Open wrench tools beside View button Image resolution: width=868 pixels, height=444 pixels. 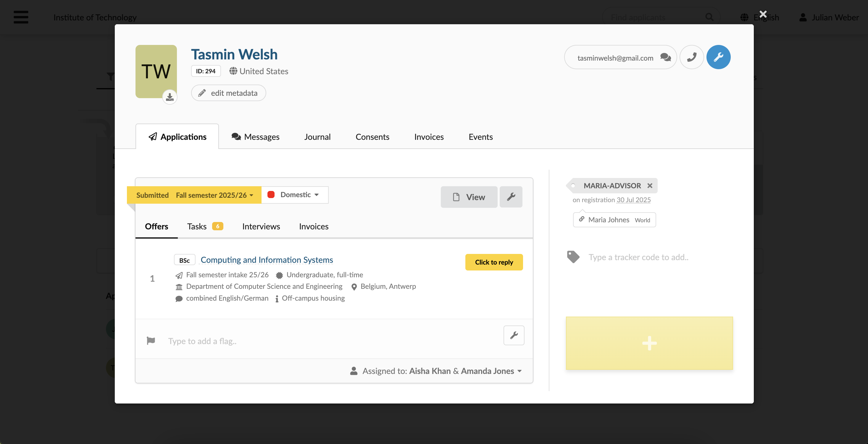(511, 197)
